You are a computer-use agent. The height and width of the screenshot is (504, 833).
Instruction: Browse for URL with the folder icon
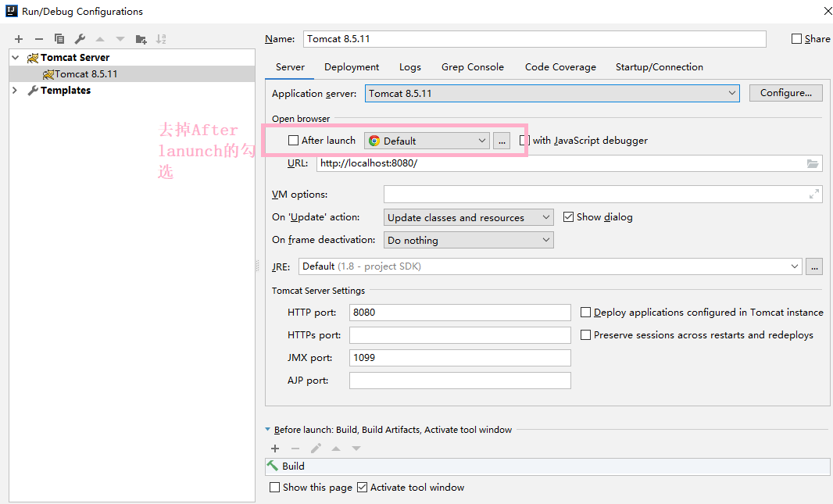point(812,163)
